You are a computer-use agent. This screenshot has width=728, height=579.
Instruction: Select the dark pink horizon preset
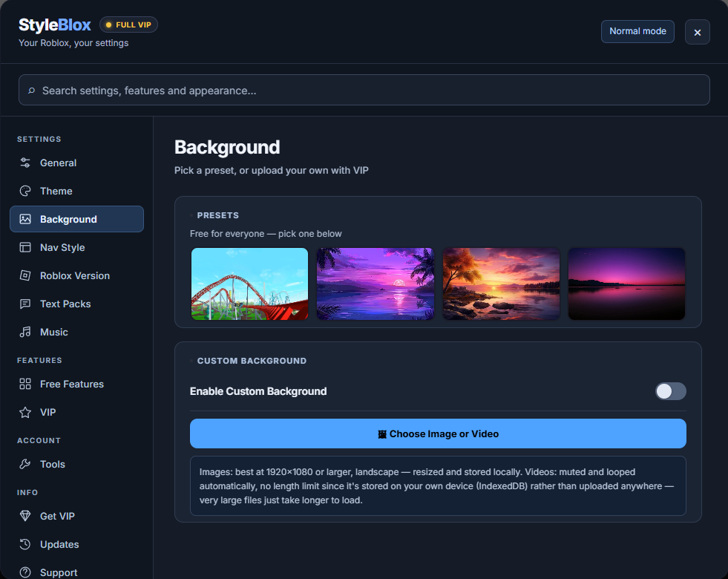tap(626, 284)
